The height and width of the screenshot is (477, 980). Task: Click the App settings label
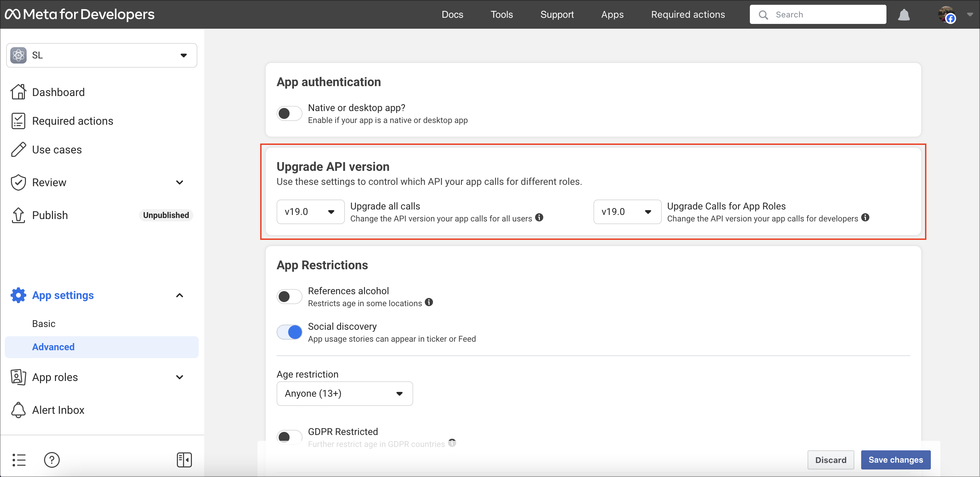coord(63,295)
